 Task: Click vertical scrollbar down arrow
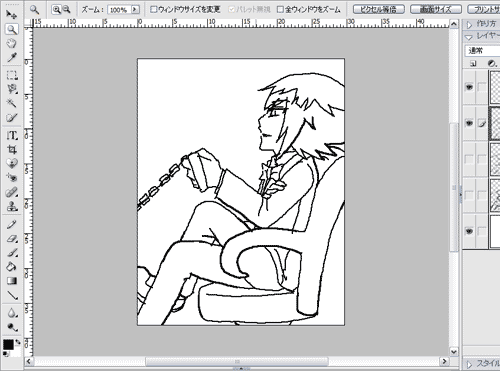coord(454,352)
